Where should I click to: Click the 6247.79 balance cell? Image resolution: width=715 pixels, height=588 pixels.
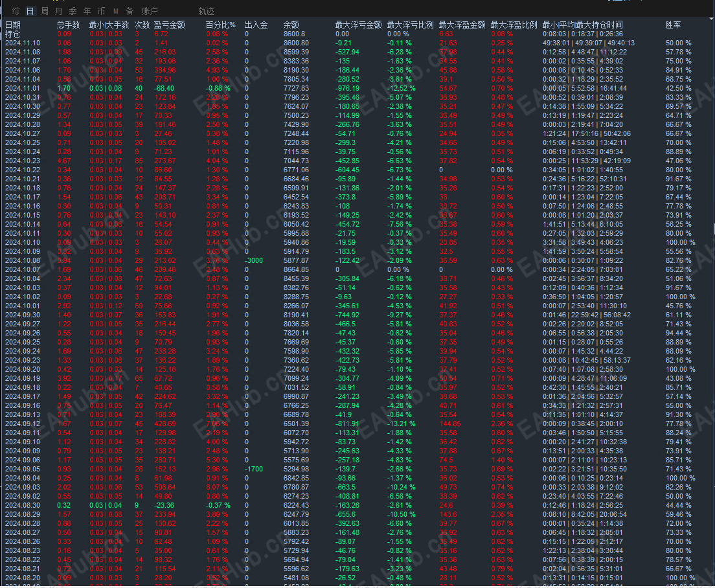(296, 515)
